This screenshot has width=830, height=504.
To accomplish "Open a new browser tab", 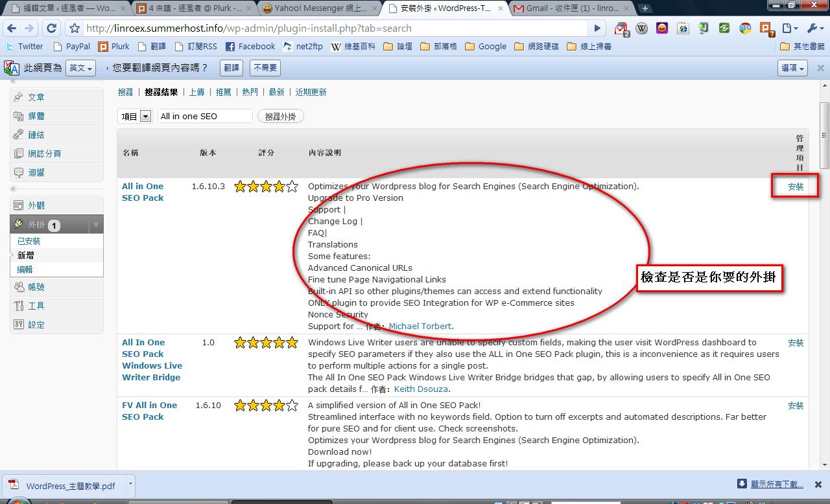I will pos(645,8).
